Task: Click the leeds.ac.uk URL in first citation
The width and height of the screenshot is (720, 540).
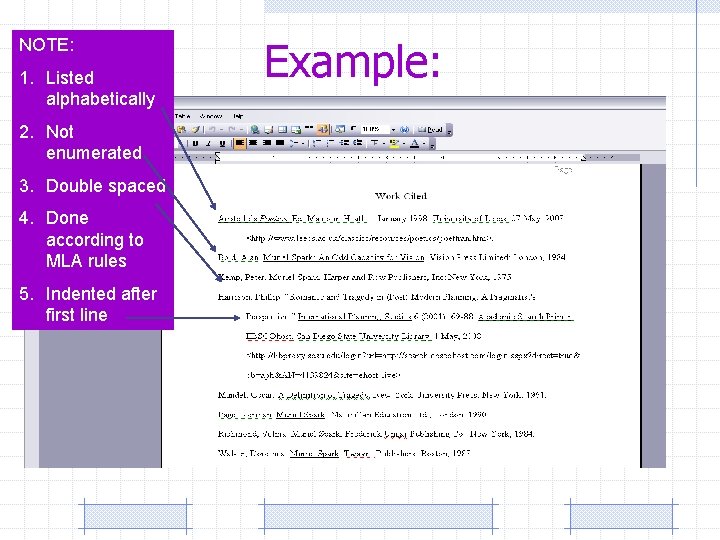Action: coord(370,238)
